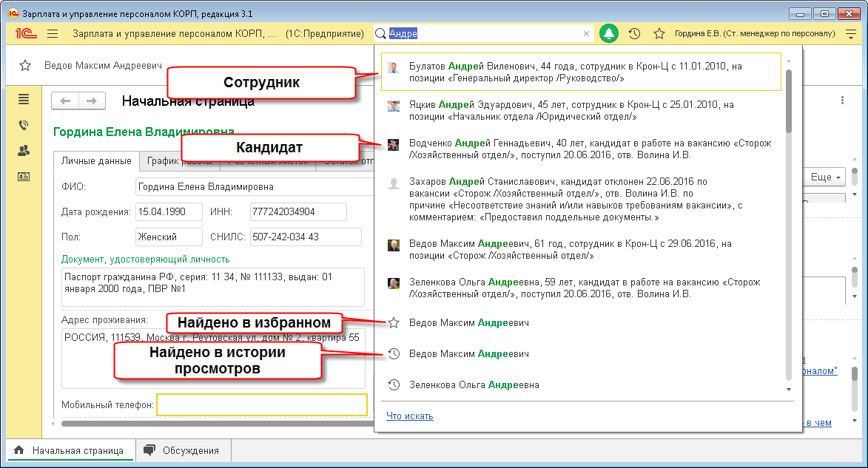The image size is (868, 468).
Task: Select Яцкив Андрей Эдуардович search result
Action: click(x=581, y=111)
